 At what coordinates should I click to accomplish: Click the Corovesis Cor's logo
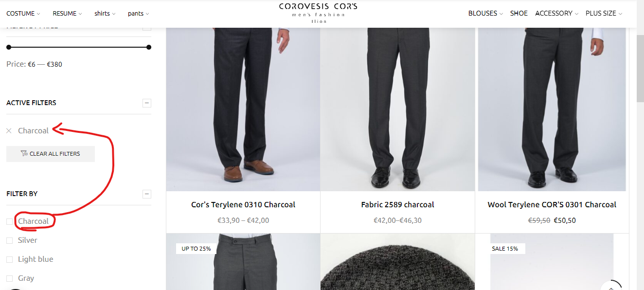click(318, 13)
